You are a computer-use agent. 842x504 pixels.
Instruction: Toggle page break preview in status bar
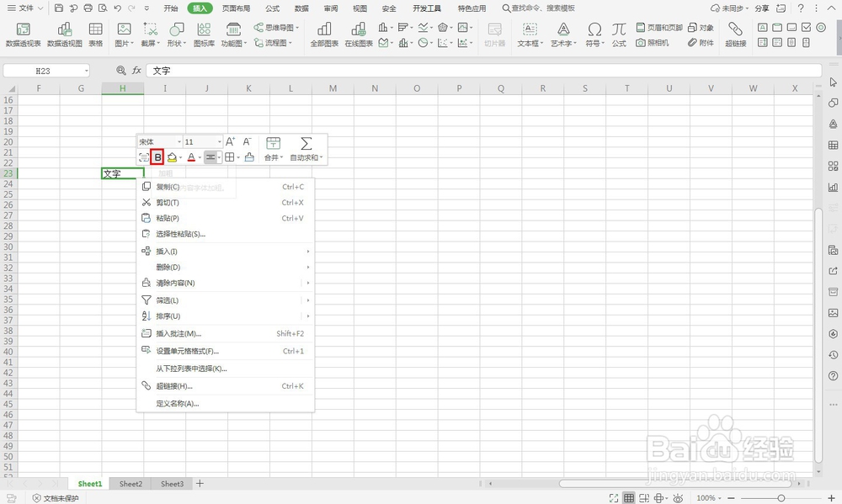click(643, 498)
